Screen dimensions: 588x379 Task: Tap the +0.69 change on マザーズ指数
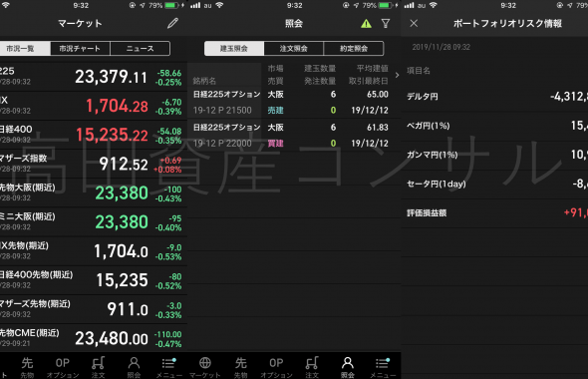[170, 161]
